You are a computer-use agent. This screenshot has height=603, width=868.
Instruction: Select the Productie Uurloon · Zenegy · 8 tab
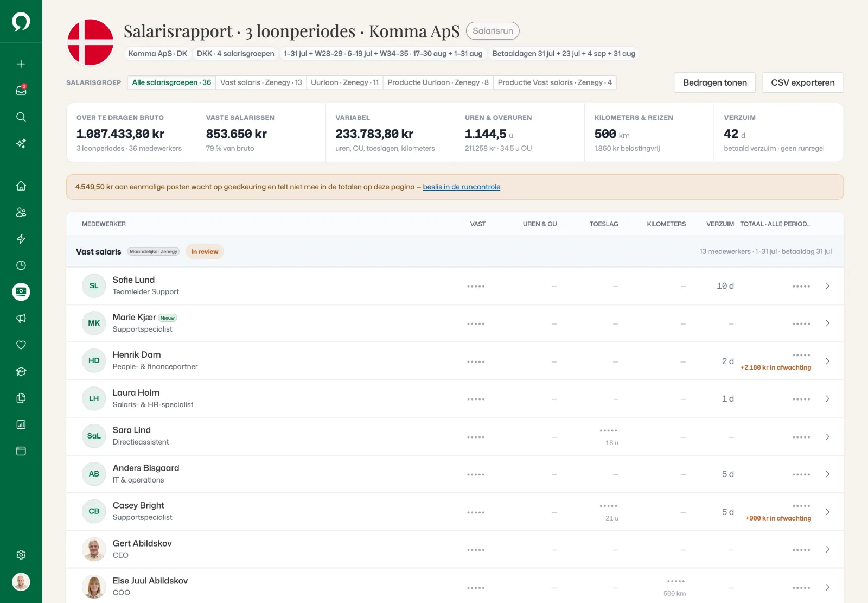click(438, 82)
